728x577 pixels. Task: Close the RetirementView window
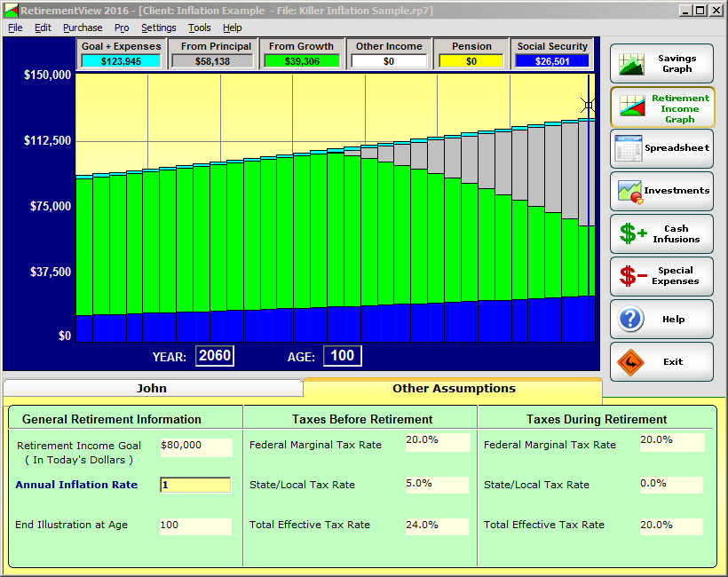coord(716,11)
